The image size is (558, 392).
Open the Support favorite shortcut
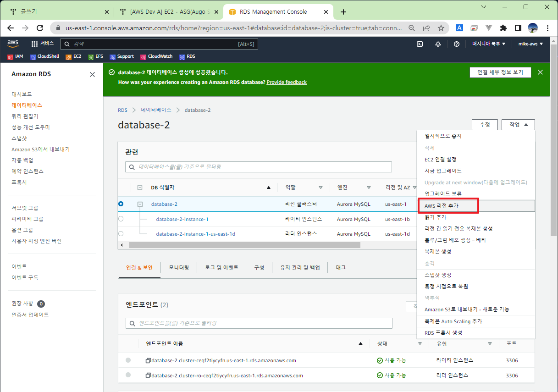pyautogui.click(x=122, y=56)
